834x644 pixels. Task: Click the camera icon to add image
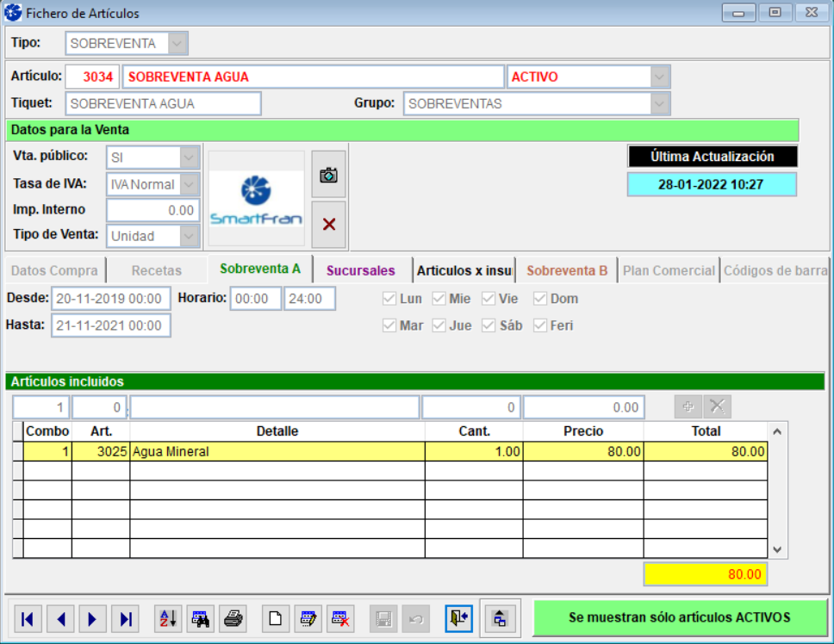(328, 175)
